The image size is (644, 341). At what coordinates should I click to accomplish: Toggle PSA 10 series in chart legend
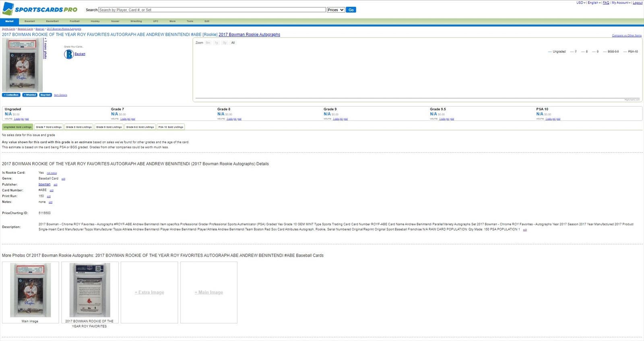click(631, 52)
